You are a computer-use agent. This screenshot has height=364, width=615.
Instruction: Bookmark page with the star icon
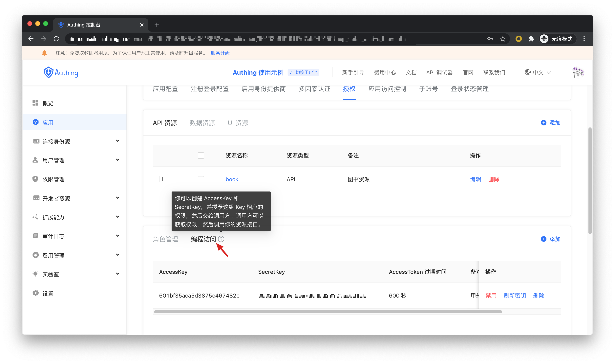pyautogui.click(x=503, y=39)
